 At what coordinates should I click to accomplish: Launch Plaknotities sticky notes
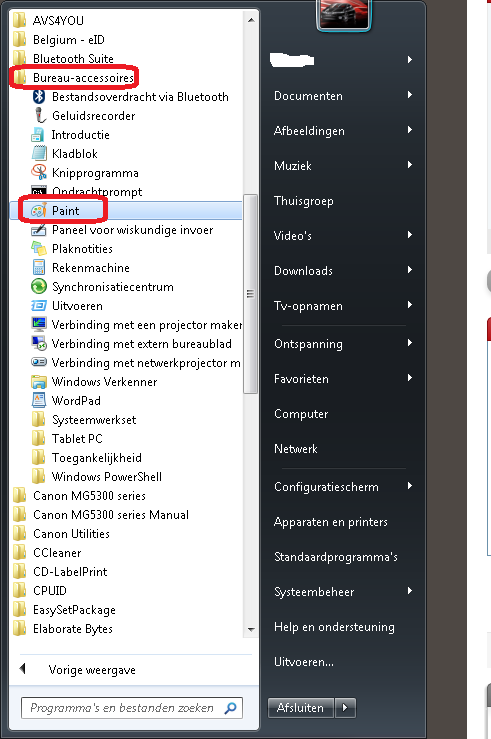point(82,249)
